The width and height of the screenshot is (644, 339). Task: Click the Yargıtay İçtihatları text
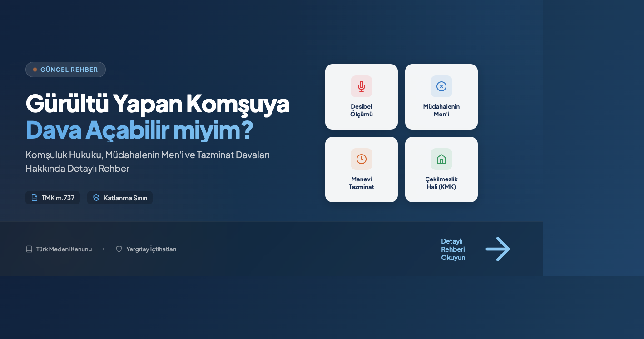(151, 249)
